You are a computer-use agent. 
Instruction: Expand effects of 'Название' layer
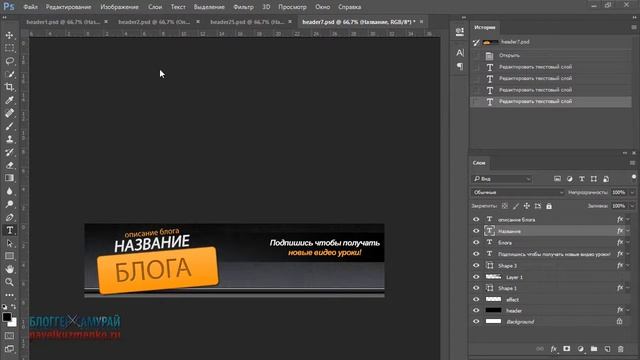coord(628,231)
